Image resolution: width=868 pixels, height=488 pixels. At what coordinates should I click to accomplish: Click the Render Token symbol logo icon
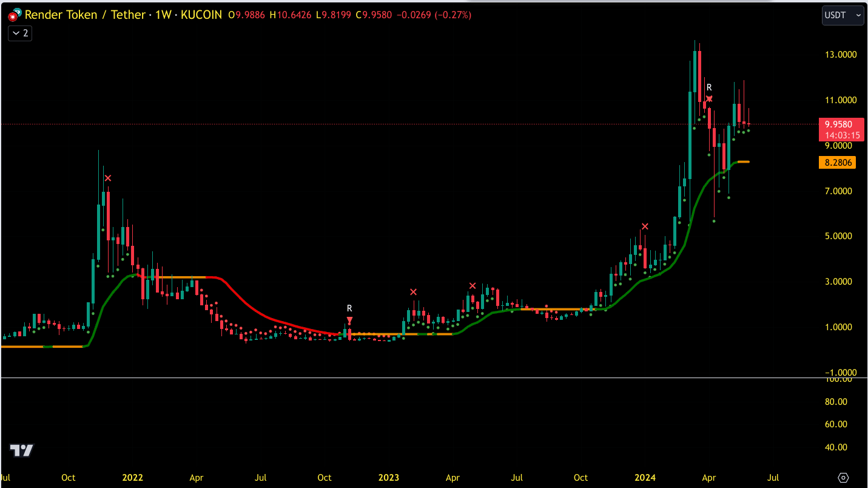(x=15, y=15)
